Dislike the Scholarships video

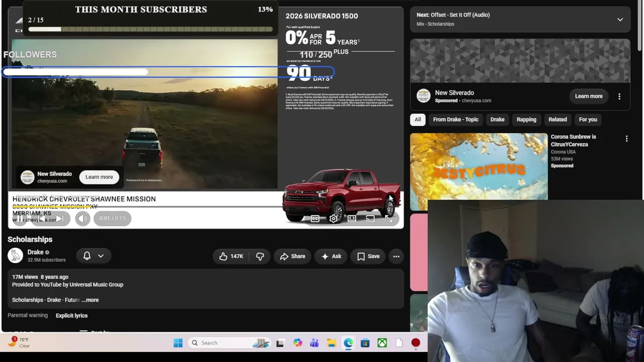pyautogui.click(x=260, y=256)
